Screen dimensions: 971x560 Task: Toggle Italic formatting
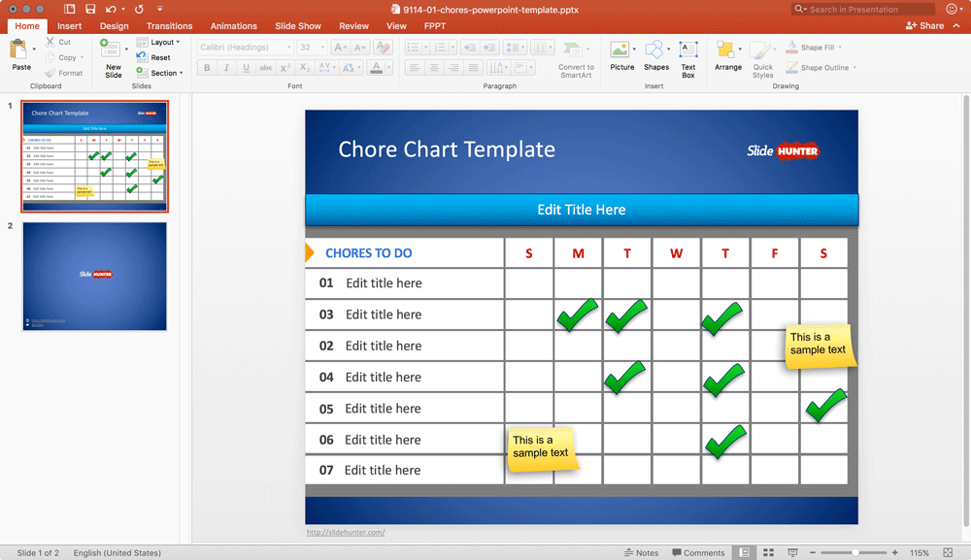pyautogui.click(x=226, y=67)
